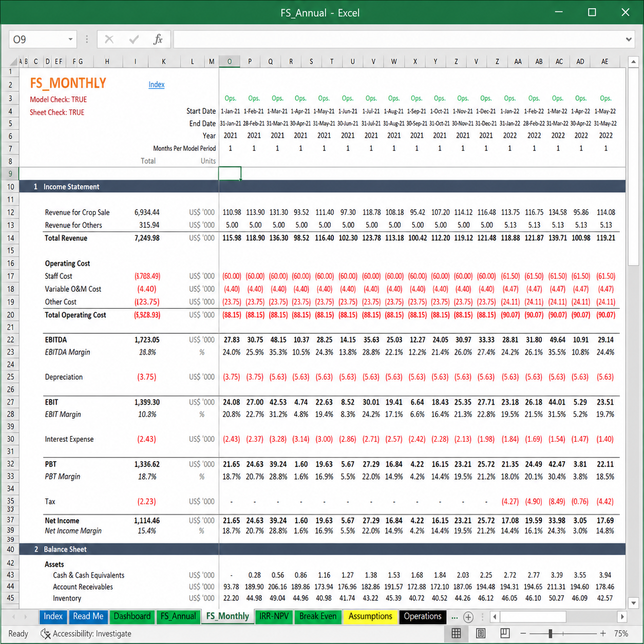
Task: Click the zoom slider handle
Action: pos(551,633)
